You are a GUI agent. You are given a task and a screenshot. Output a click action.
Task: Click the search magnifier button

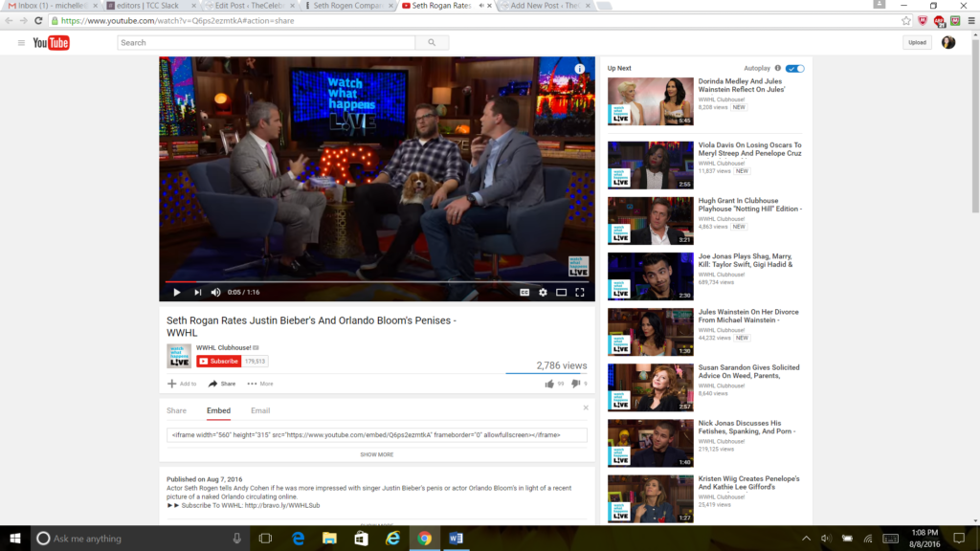click(432, 42)
